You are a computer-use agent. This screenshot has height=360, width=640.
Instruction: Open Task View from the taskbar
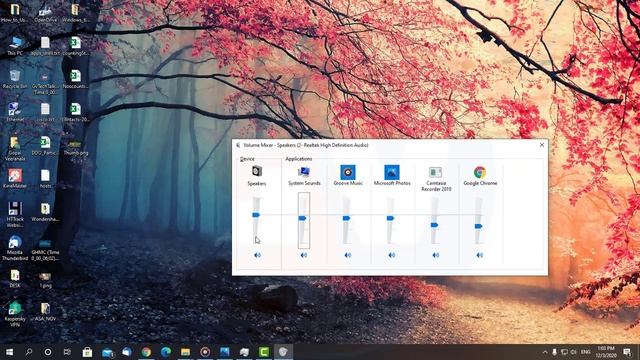pyautogui.click(x=67, y=352)
